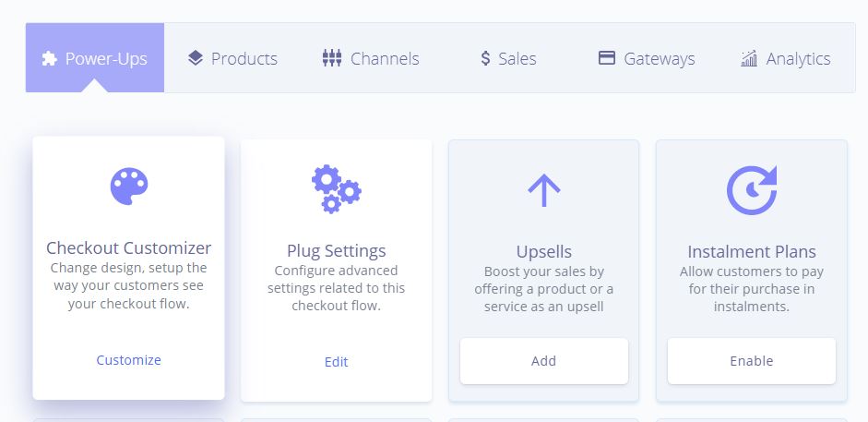Enable Instalment Plans with the Enable button

pos(752,361)
